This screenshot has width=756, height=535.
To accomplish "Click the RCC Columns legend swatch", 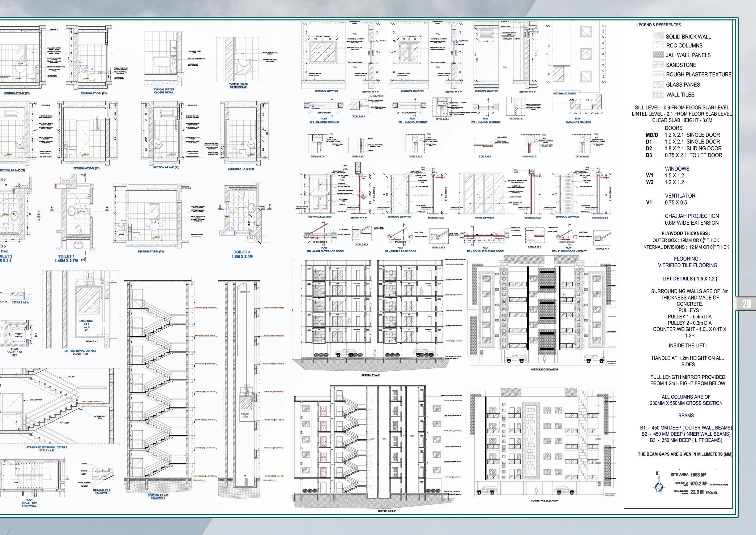I will 658,45.
